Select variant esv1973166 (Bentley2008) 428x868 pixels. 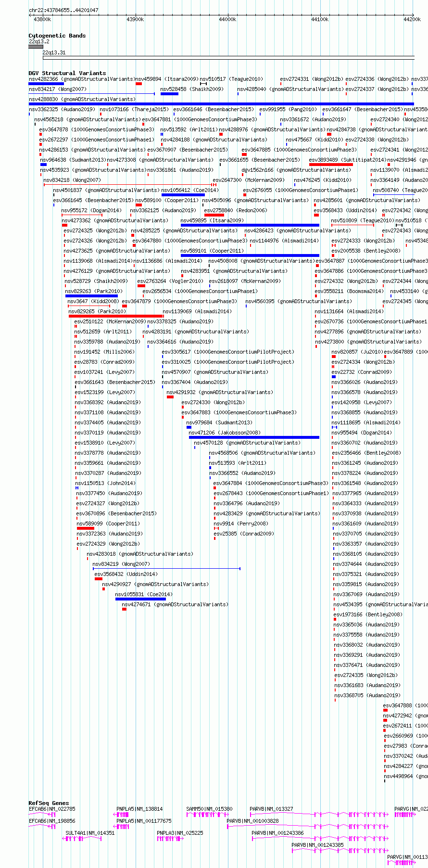(x=368, y=614)
